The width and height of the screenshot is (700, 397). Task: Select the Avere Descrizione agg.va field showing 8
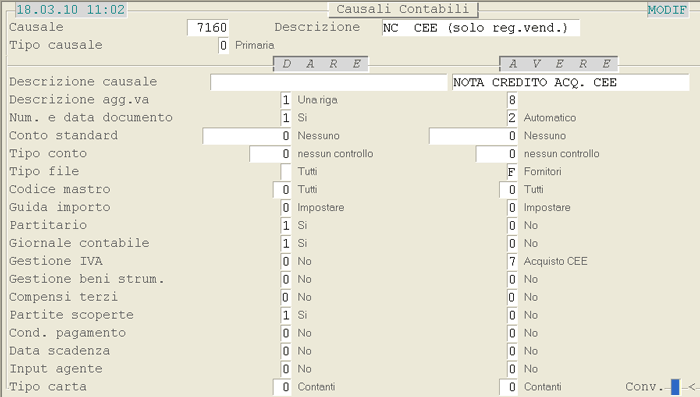tap(512, 100)
